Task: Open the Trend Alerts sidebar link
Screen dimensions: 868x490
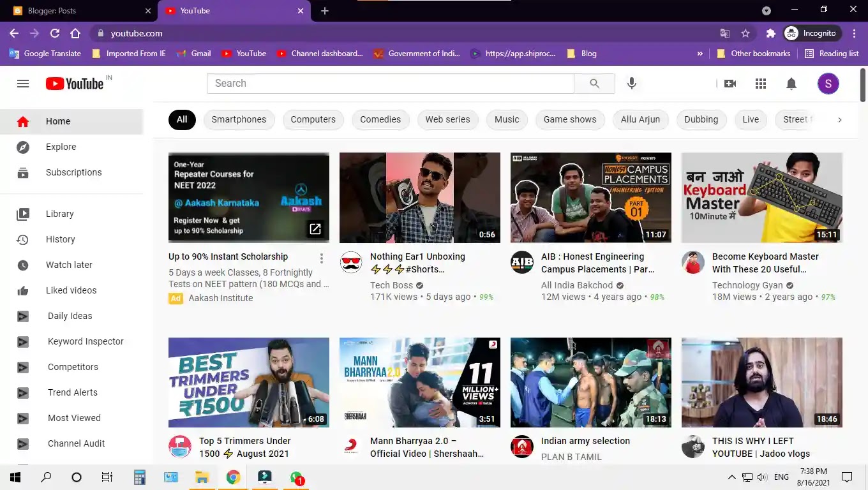Action: click(73, 393)
